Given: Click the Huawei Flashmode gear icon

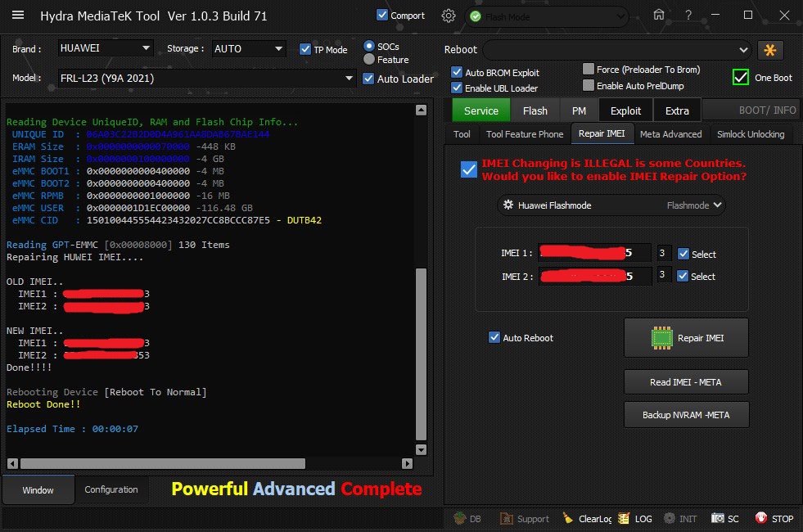Looking at the screenshot, I should tap(508, 205).
